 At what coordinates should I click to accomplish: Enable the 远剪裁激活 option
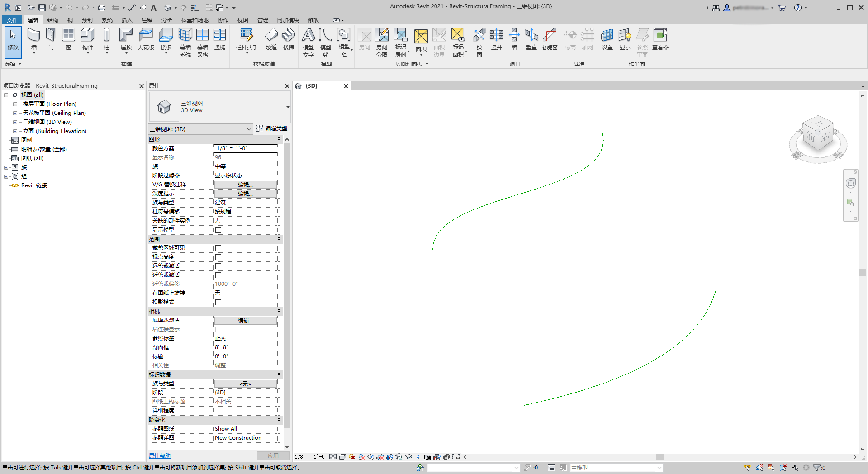click(218, 266)
